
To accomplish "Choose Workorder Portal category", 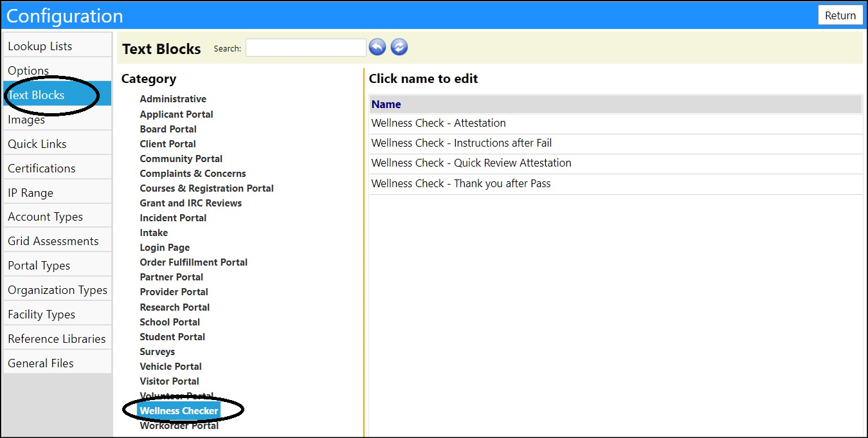I will tap(179, 425).
